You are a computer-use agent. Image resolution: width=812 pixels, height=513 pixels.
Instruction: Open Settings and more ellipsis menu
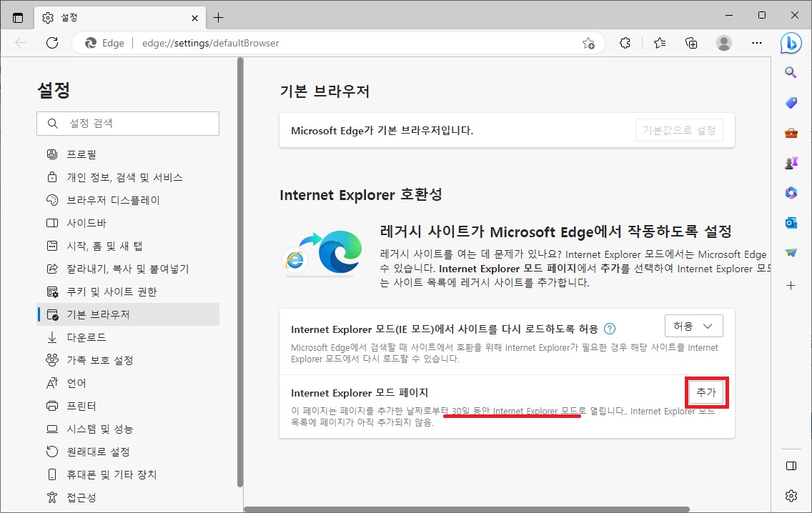click(756, 43)
